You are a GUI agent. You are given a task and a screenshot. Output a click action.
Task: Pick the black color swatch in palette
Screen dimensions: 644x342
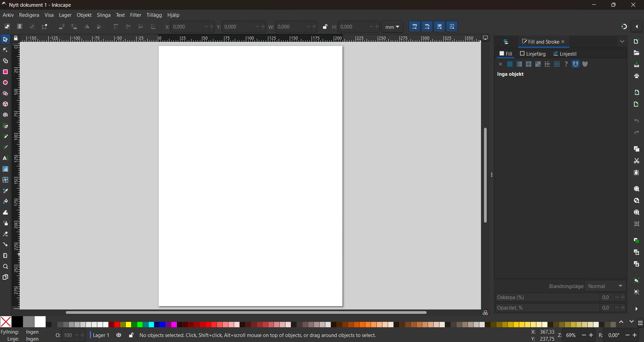point(17,322)
